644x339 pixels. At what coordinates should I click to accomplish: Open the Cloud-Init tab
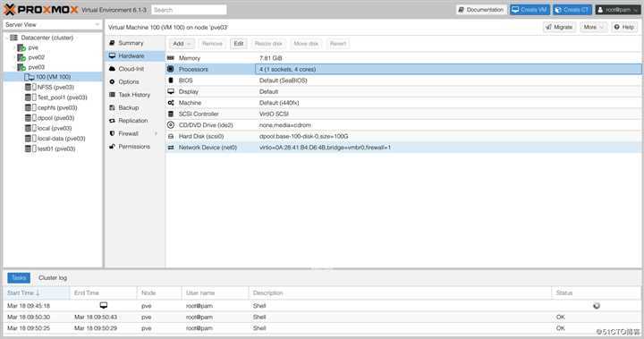[x=135, y=69]
